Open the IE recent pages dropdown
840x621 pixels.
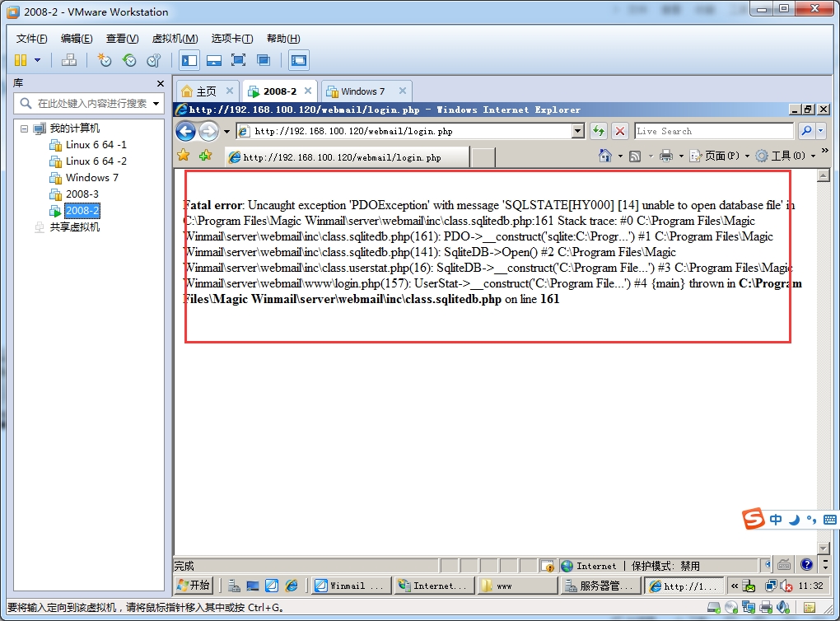226,132
